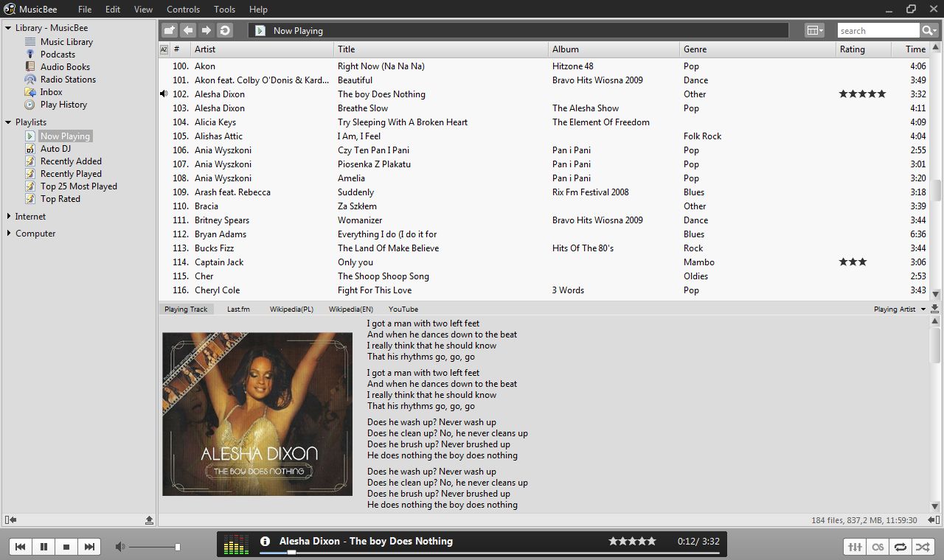Sort by Genre column
The image size is (944, 560).
(x=757, y=49)
